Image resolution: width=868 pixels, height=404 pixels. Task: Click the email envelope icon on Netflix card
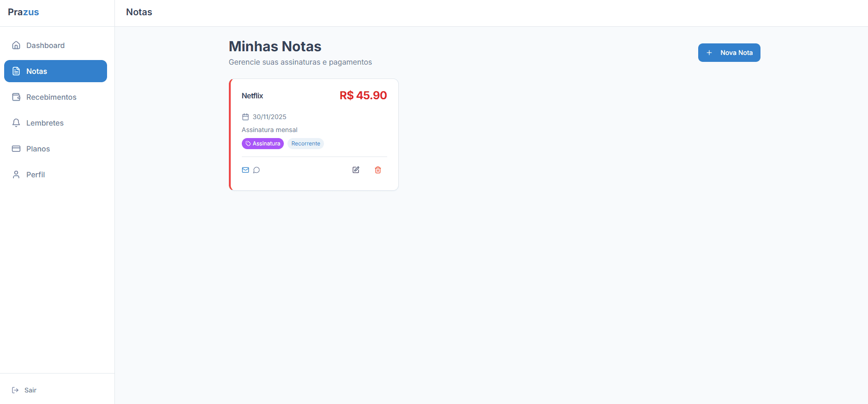click(245, 170)
